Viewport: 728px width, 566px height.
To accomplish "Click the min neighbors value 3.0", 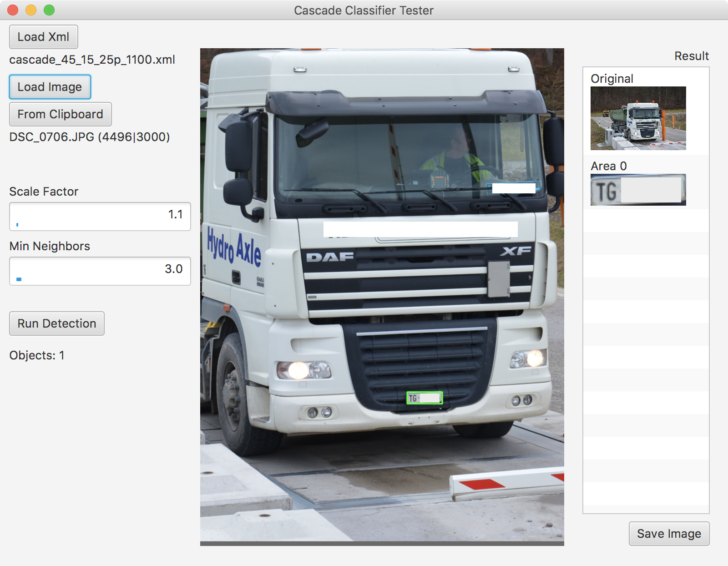I will coord(174,269).
